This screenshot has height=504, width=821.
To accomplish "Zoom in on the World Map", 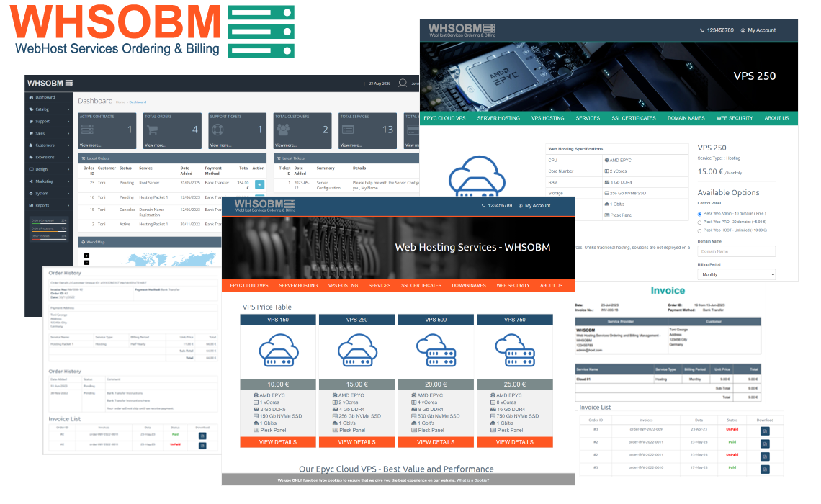I will pos(87,255).
